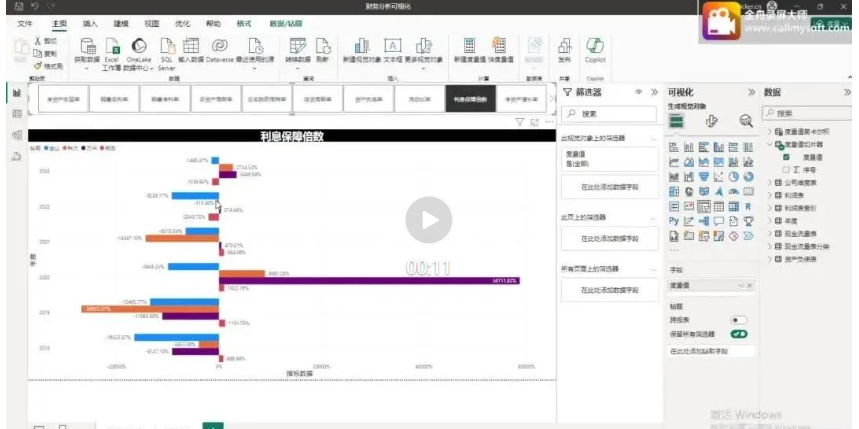Toggle the 保留所有筛选器 switch
This screenshot has width=859, height=429.
[x=738, y=334]
